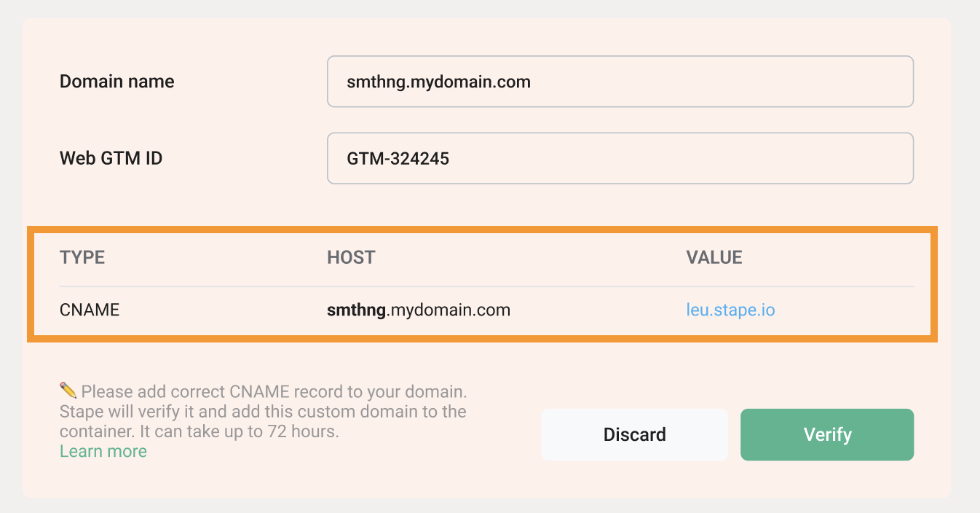Screen dimensions: 980x513
Task: Click the divider line under the table headers
Action: tap(486, 286)
